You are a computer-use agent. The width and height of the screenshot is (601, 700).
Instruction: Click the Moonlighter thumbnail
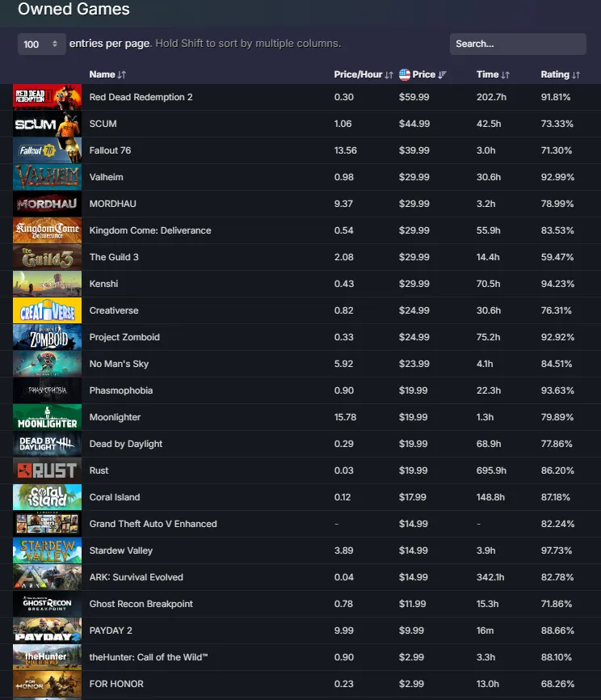click(x=48, y=417)
